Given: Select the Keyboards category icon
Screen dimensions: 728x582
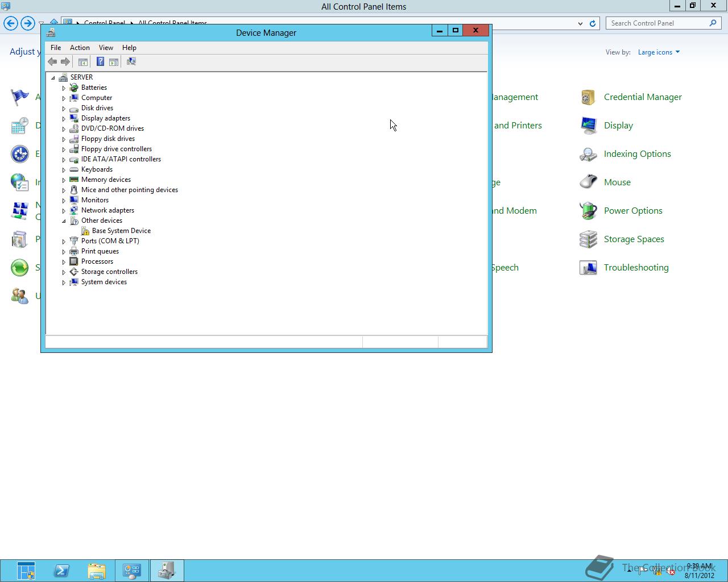Looking at the screenshot, I should [x=74, y=169].
